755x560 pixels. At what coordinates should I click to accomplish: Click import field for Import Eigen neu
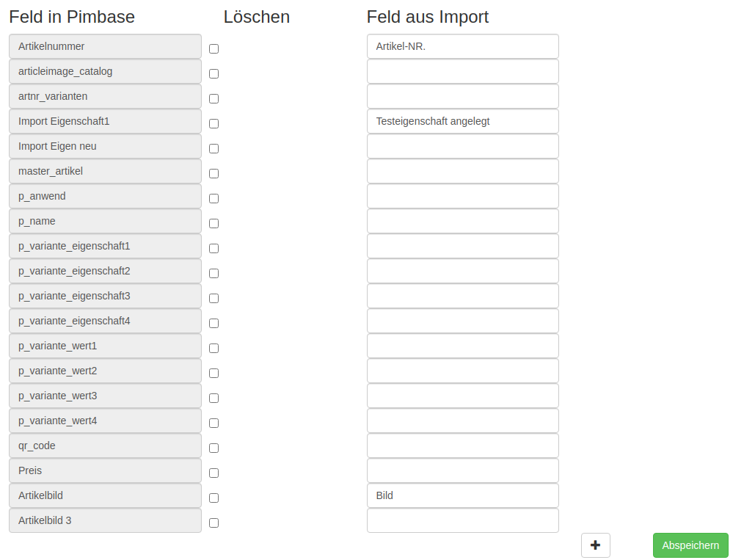[462, 146]
